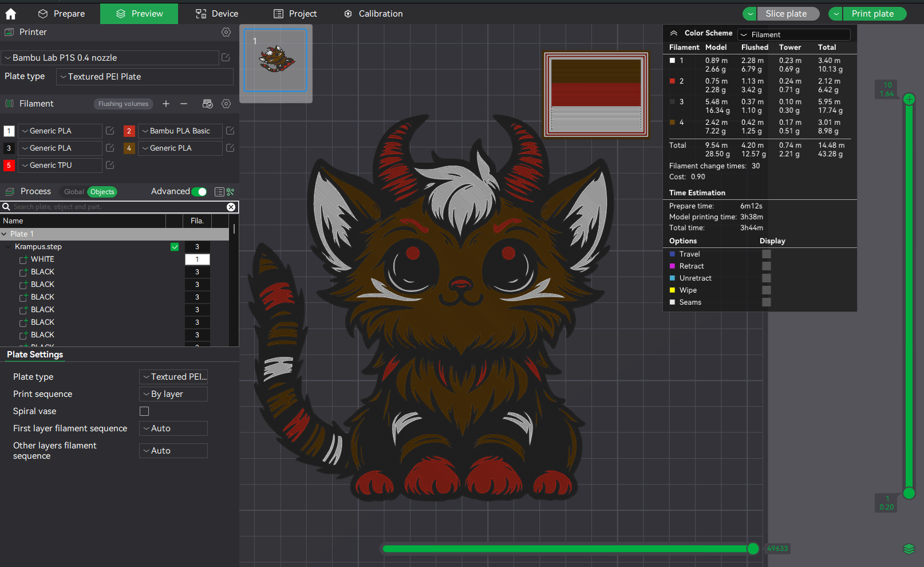Toggle Unretract display checkbox
The image size is (924, 567).
click(x=767, y=278)
